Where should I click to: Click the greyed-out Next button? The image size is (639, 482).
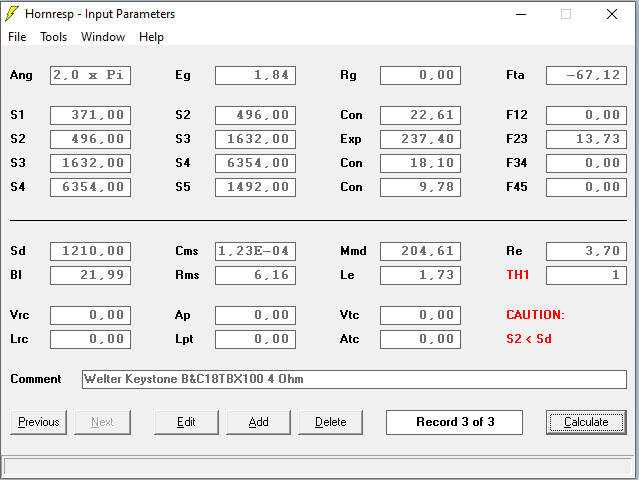[102, 422]
